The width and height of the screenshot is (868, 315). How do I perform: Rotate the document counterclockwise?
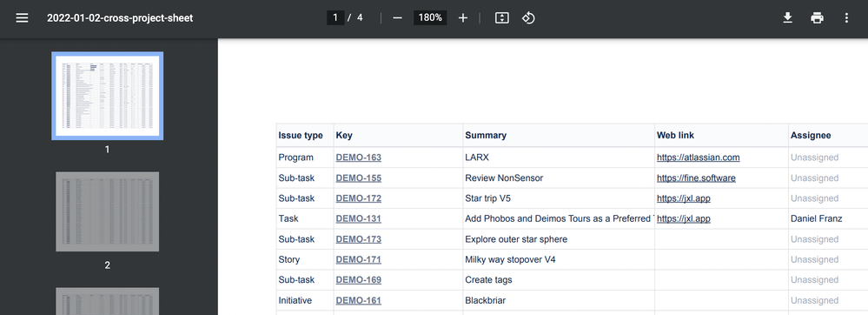528,17
